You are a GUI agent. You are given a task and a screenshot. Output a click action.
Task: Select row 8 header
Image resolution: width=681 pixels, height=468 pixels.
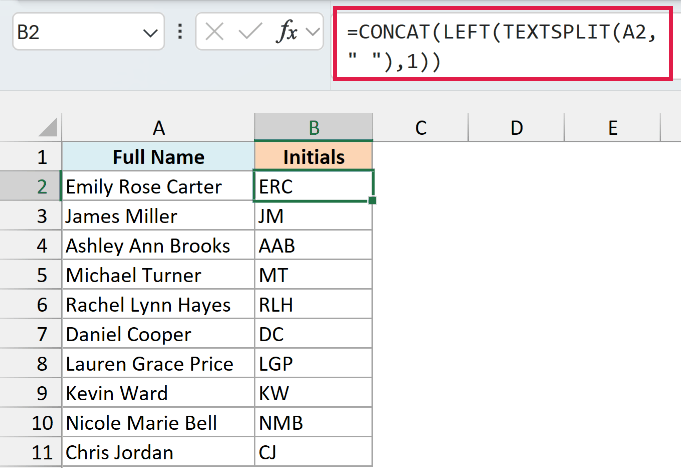click(x=31, y=363)
